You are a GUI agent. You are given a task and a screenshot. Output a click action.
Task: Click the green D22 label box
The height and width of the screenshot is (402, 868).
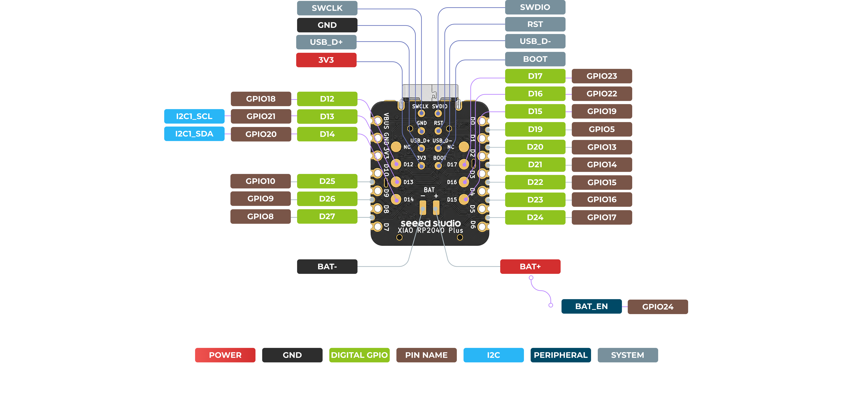(535, 182)
